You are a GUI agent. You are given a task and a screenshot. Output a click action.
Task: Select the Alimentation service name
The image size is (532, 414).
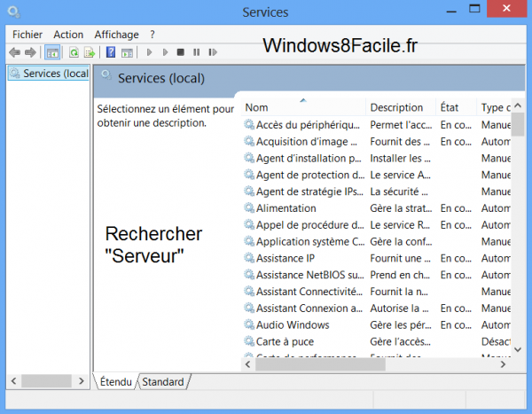click(x=286, y=207)
